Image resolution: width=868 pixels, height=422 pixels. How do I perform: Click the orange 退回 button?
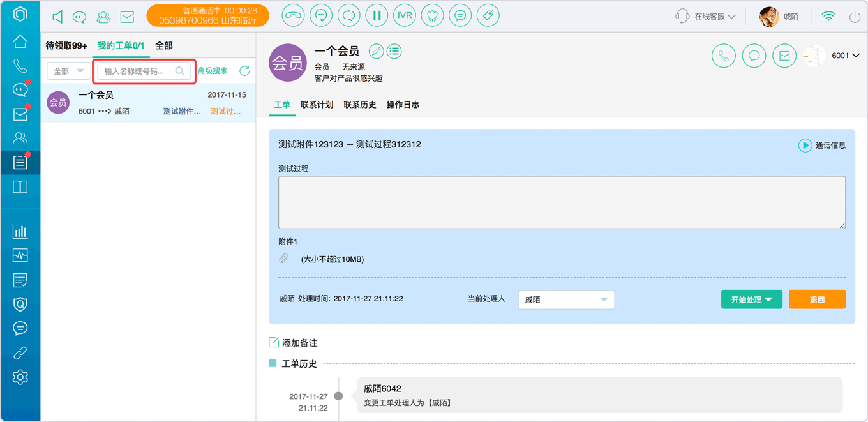tap(817, 299)
